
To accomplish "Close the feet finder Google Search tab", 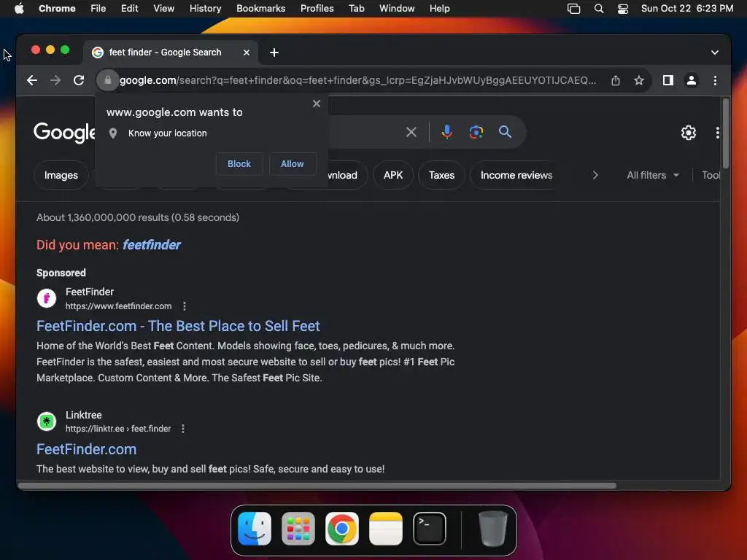I will tap(247, 52).
